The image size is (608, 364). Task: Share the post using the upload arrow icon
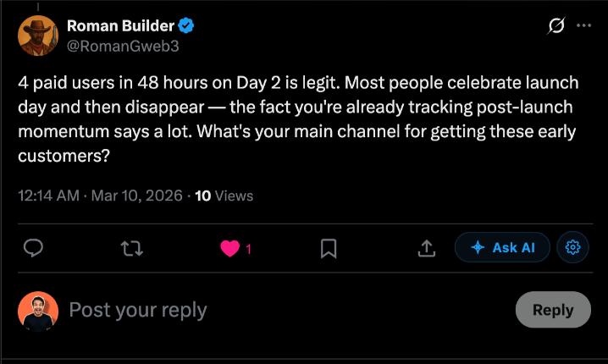pos(427,248)
